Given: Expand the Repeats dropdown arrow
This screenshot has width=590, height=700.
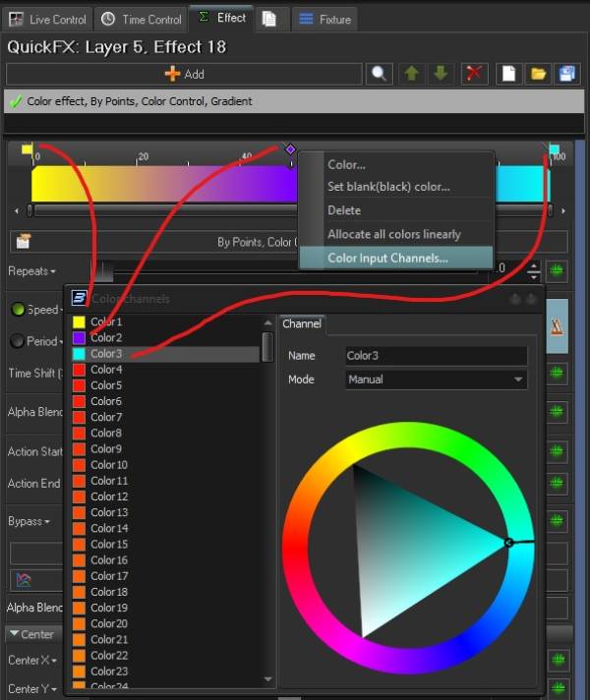Looking at the screenshot, I should tap(53, 271).
